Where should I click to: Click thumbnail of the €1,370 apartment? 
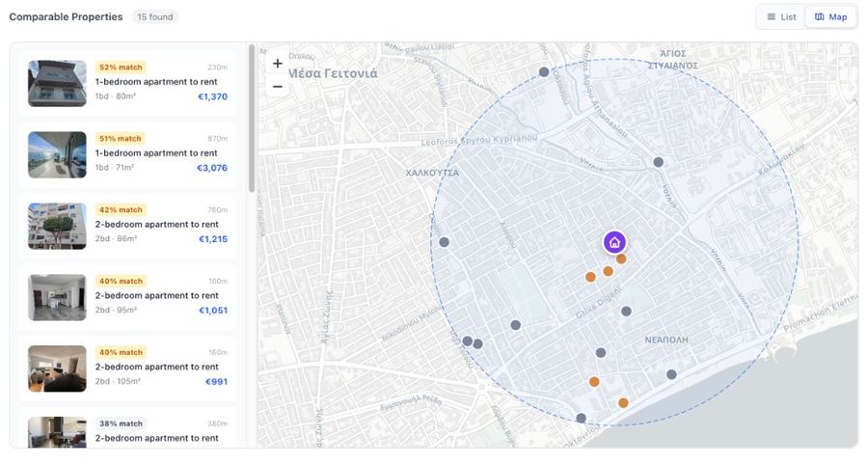pos(57,83)
